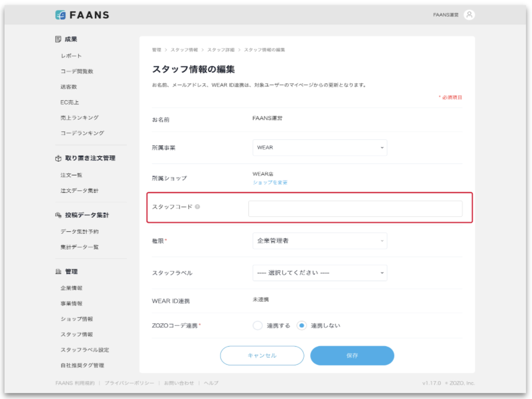Go to スタッフ情報 in sidebar menu
532x399 pixels.
77,334
